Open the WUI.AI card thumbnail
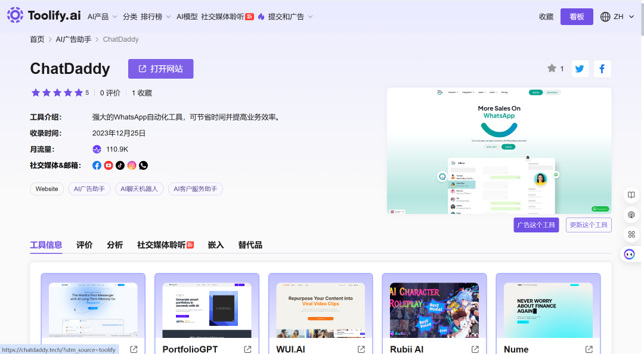This screenshot has width=644, height=354. click(320, 310)
